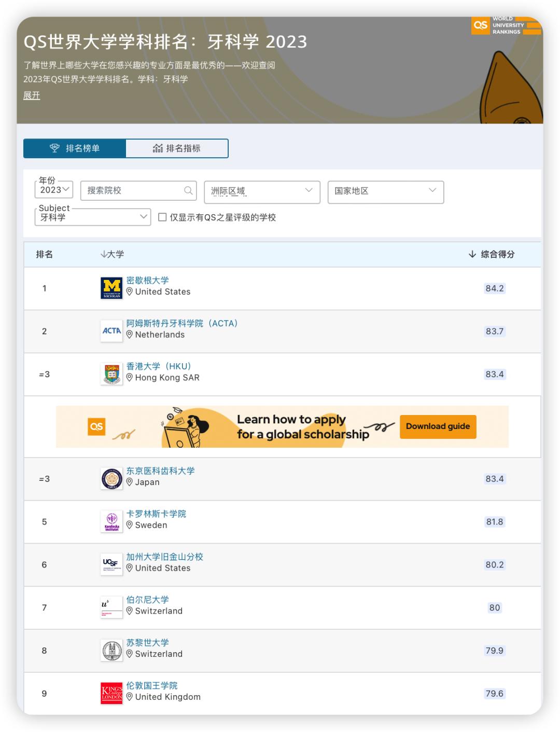Expand the 国家地区 dropdown
Viewport: 560px width, 732px height.
(385, 191)
